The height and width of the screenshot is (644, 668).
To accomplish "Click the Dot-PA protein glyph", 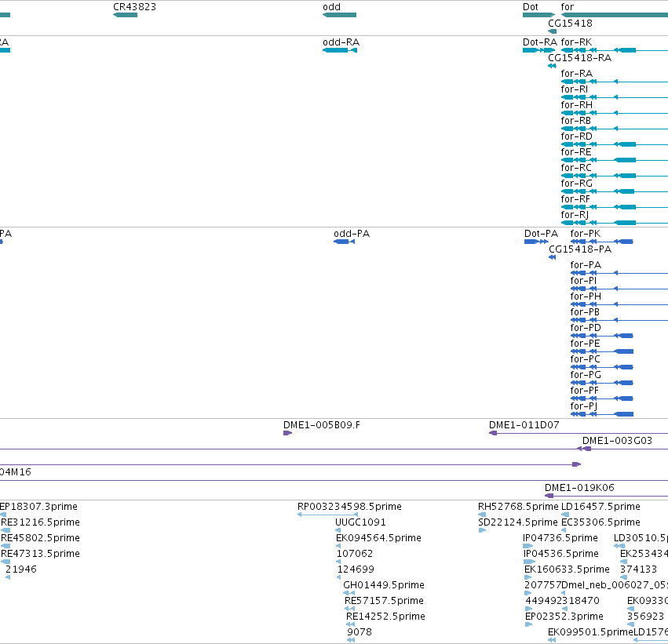I will point(536,242).
